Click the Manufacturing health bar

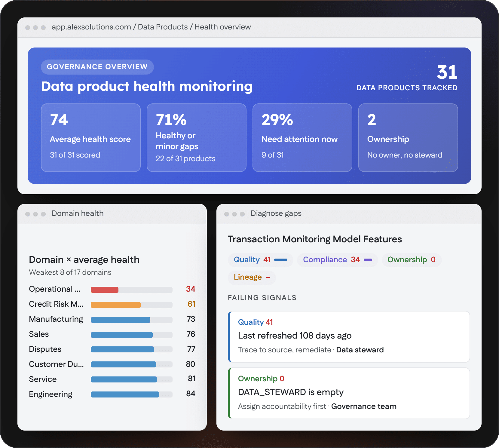[x=132, y=320]
